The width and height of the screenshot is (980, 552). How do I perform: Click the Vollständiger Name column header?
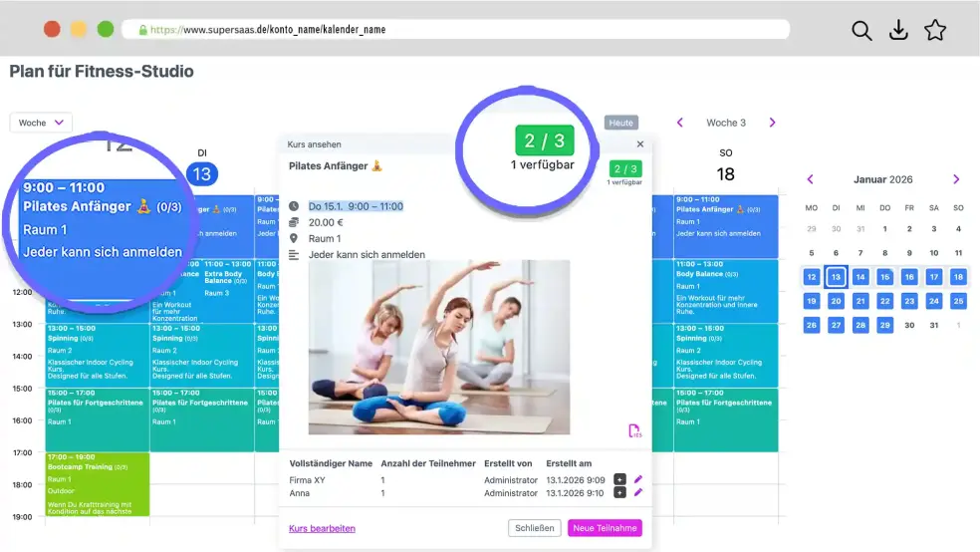tap(331, 463)
